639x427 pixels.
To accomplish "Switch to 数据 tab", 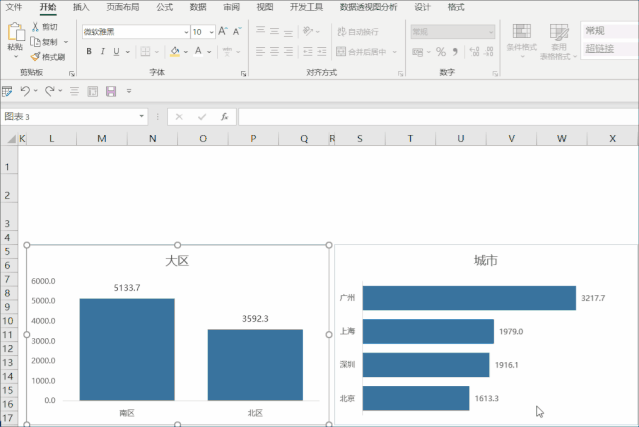I will tap(198, 7).
